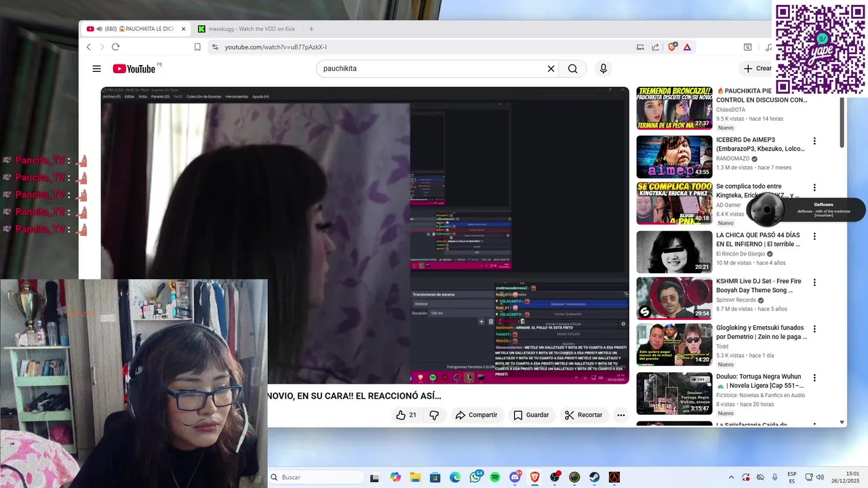The width and height of the screenshot is (868, 488).
Task: Open the three-dot more actions menu under video
Action: (620, 415)
